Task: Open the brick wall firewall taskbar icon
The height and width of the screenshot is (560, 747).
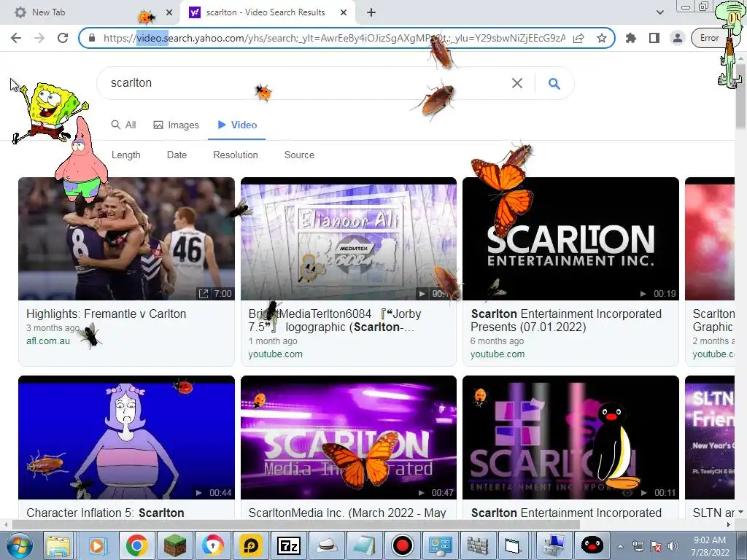Action: point(478,545)
